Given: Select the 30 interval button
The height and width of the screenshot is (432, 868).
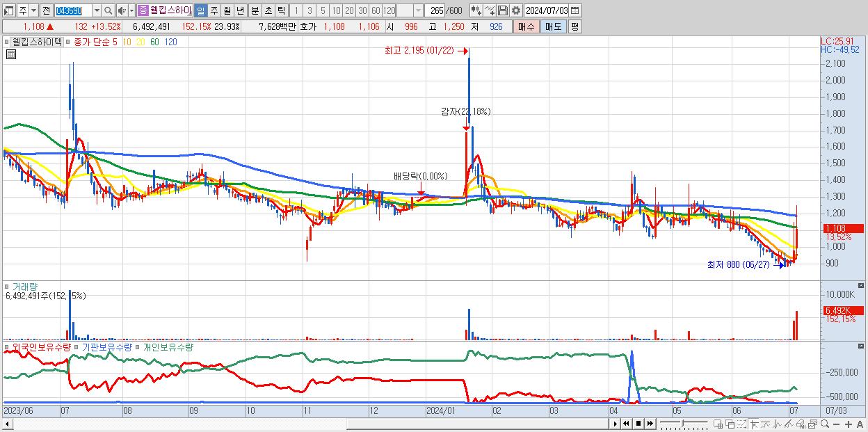Looking at the screenshot, I should [x=362, y=10].
